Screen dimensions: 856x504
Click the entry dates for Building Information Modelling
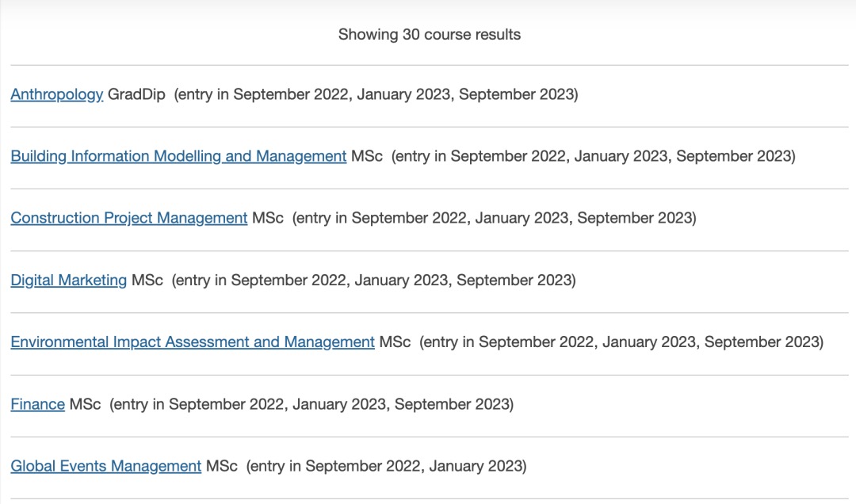click(594, 156)
